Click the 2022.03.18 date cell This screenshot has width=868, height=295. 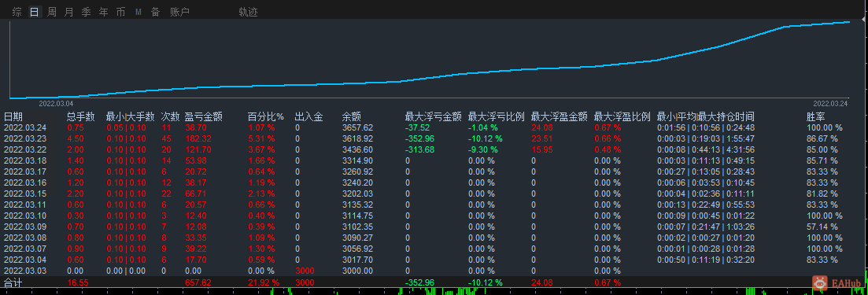point(25,160)
